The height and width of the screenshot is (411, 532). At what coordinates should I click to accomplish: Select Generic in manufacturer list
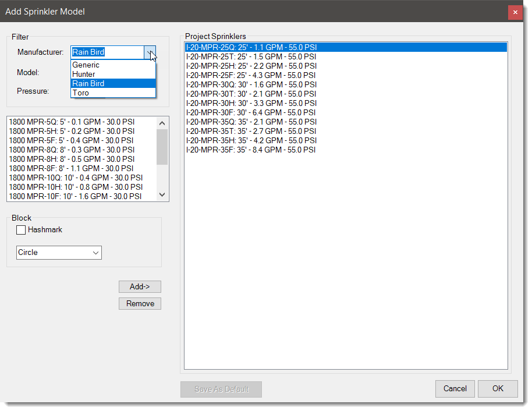coord(113,65)
